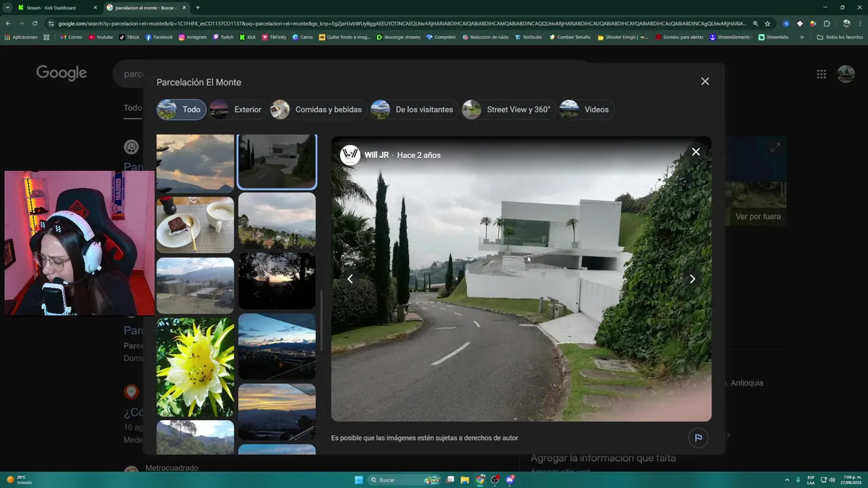Expand hidden bookmarks with the chevron
Image resolution: width=868 pixels, height=488 pixels.
[802, 37]
